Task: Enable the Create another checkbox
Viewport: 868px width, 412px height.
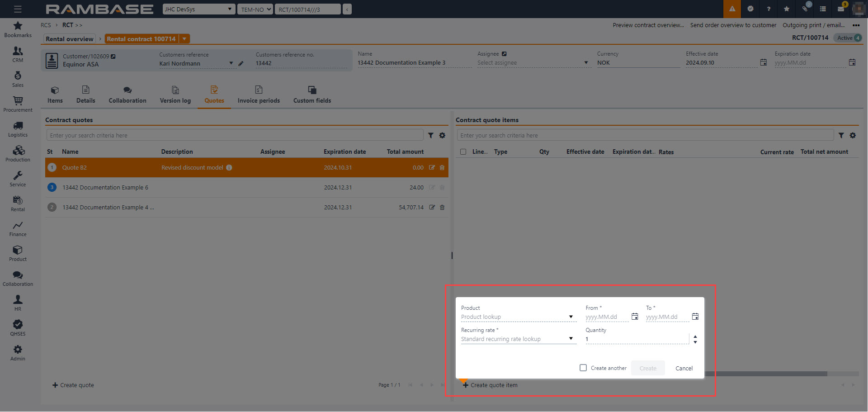Action: tap(583, 368)
